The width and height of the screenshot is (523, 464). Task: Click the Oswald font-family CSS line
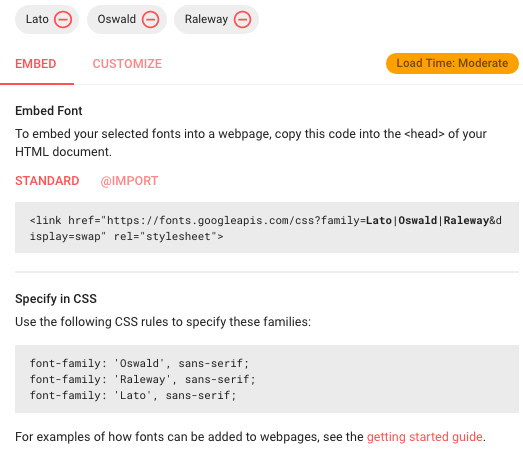point(139,363)
